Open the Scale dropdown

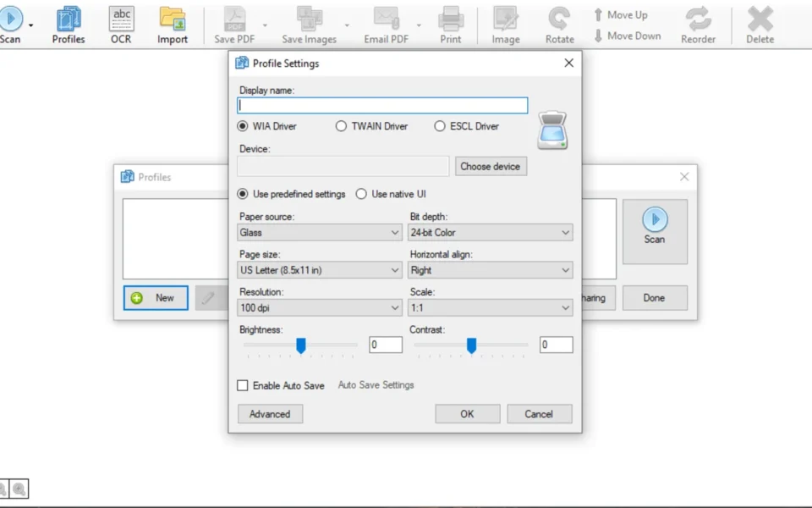tap(491, 308)
